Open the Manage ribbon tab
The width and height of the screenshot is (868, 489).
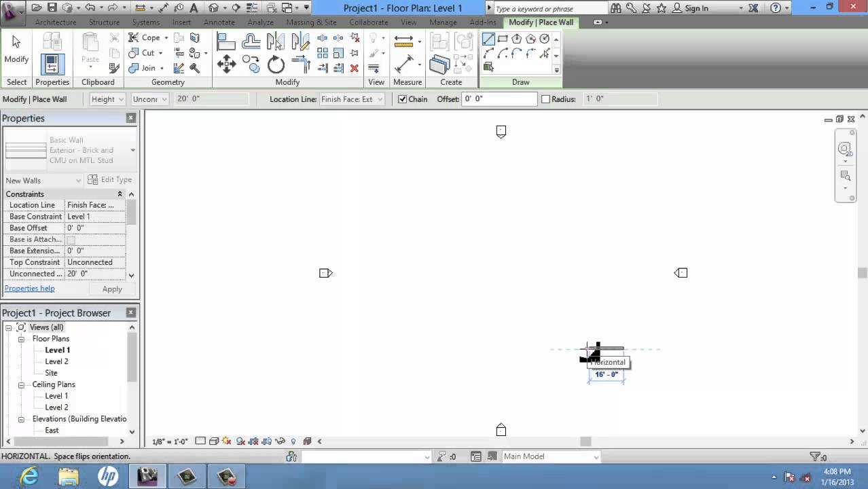(x=443, y=22)
